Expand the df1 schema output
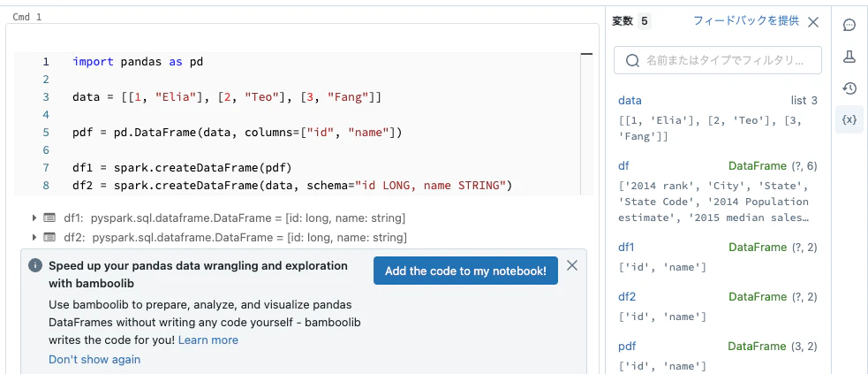 point(34,218)
